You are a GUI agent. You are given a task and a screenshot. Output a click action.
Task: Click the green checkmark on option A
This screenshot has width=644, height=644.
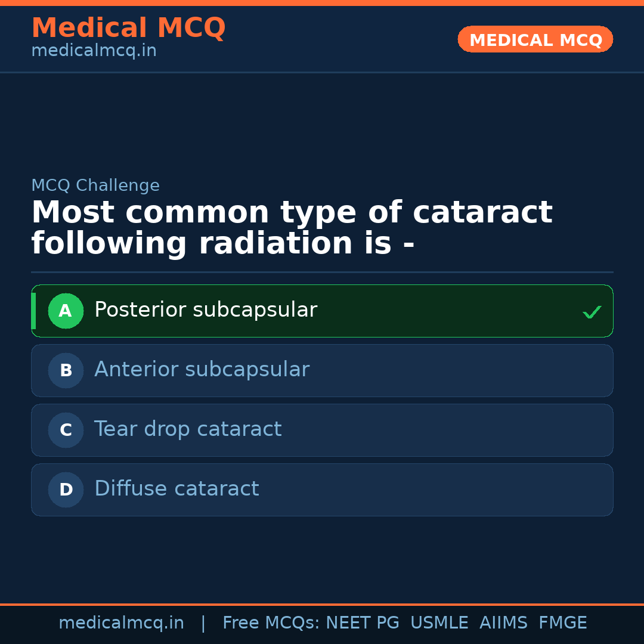[592, 311]
